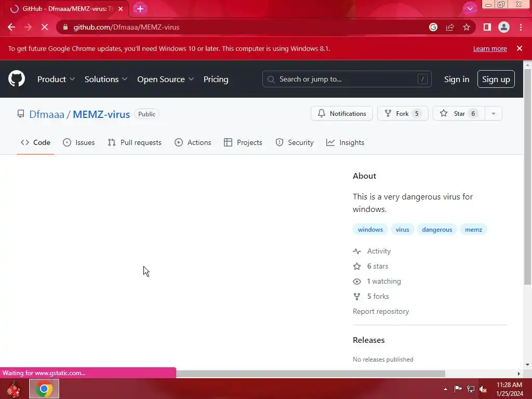Toggle the browser side panel
The image size is (532, 399).
(x=487, y=27)
